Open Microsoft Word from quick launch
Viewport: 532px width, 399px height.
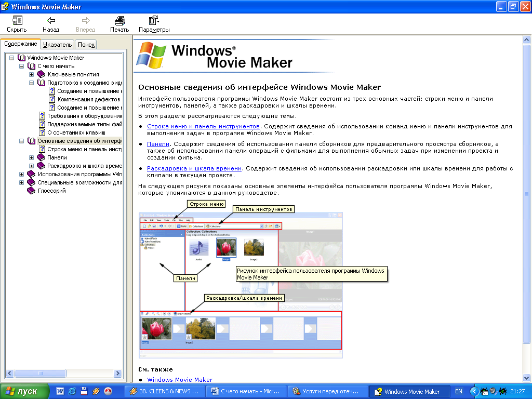(60, 391)
